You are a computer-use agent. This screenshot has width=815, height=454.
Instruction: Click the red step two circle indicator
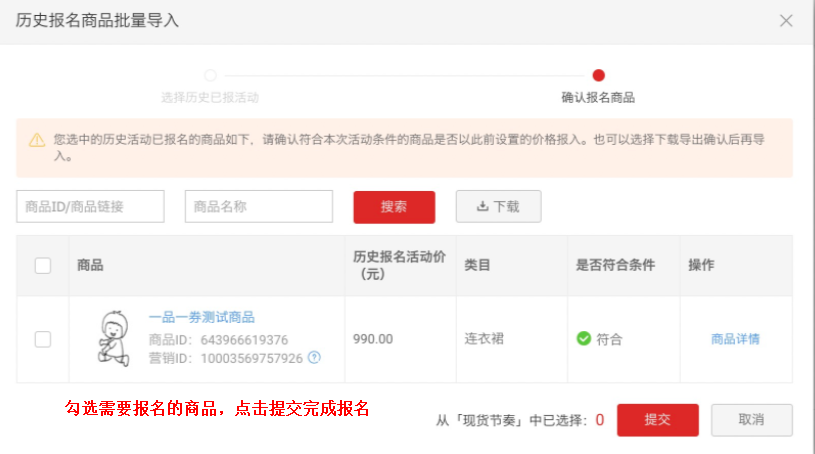[x=598, y=75]
